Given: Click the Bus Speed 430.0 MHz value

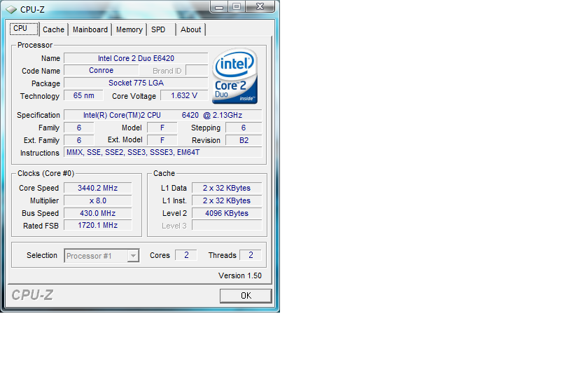Looking at the screenshot, I should click(x=97, y=213).
